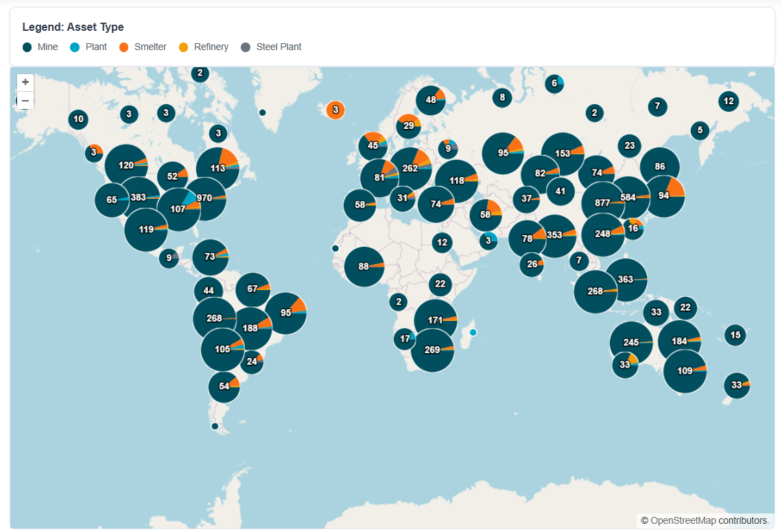This screenshot has width=782, height=532.
Task: Open the 37 asset cluster
Action: click(527, 199)
